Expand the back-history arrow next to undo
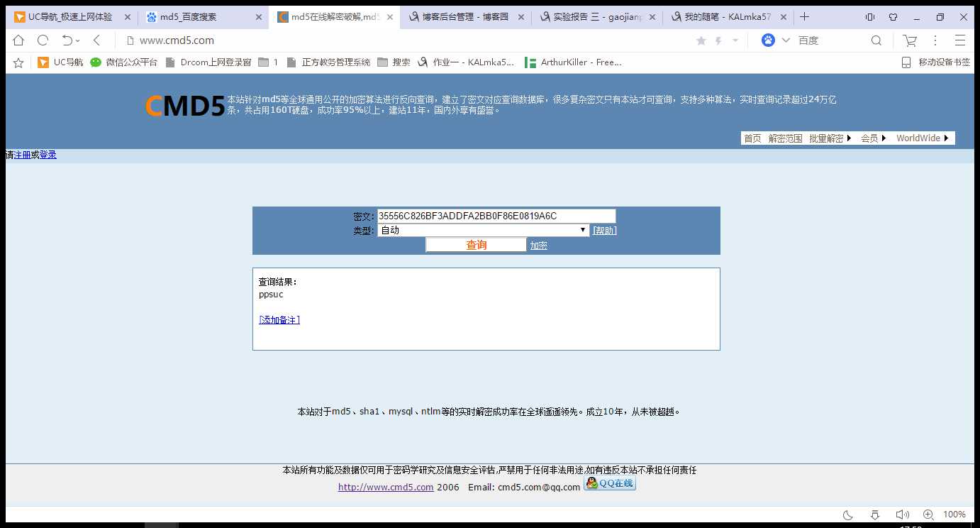 point(77,41)
